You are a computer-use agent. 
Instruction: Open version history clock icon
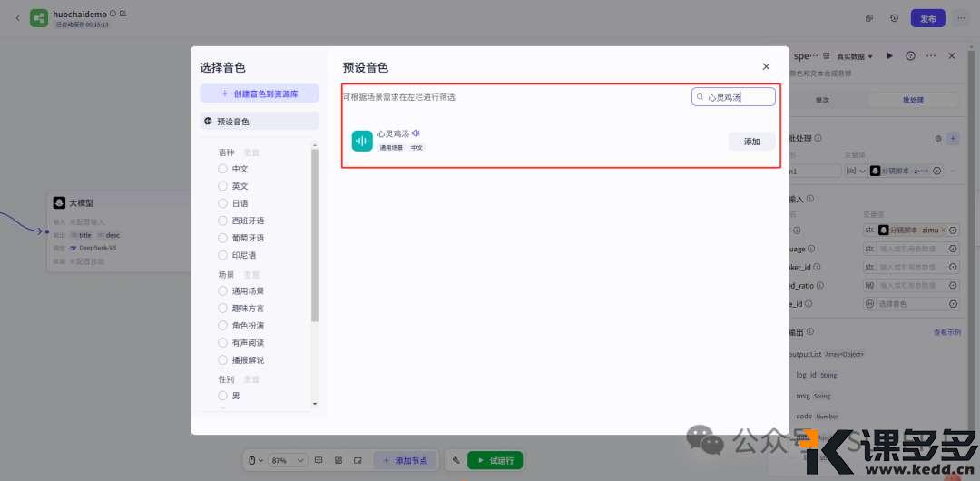(x=895, y=18)
